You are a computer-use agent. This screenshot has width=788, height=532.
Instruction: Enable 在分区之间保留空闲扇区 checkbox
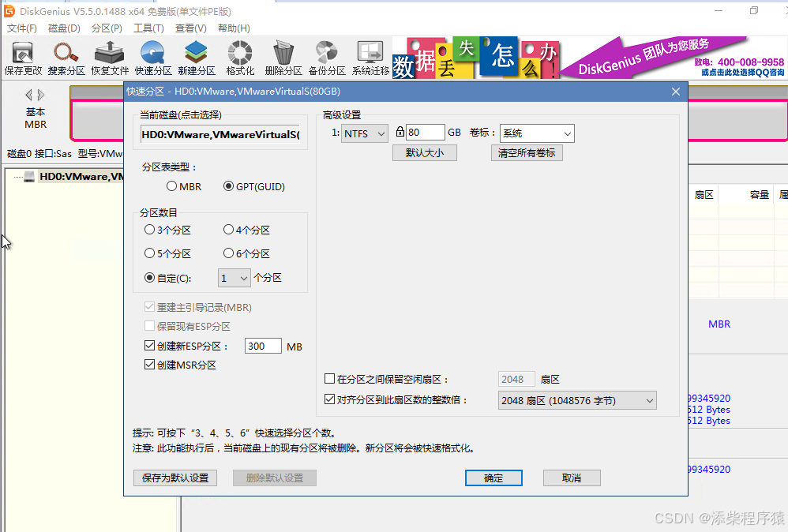click(x=330, y=379)
